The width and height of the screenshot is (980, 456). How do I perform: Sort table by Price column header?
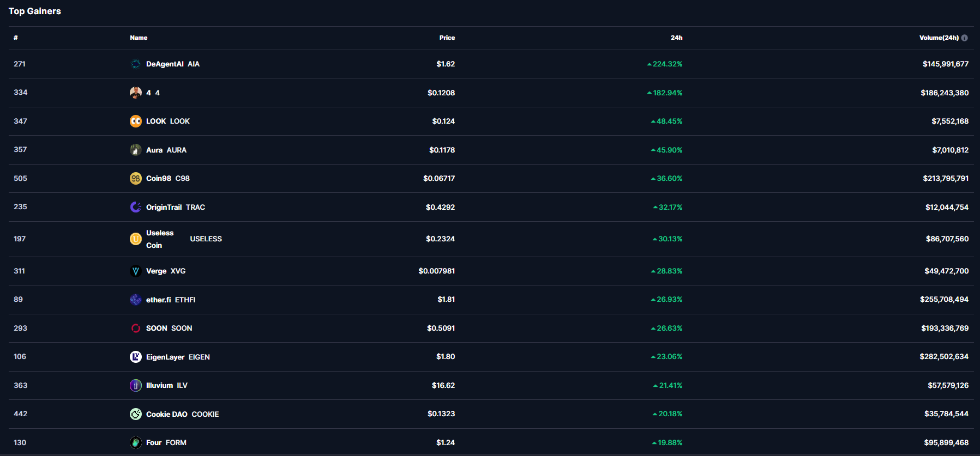pyautogui.click(x=447, y=38)
